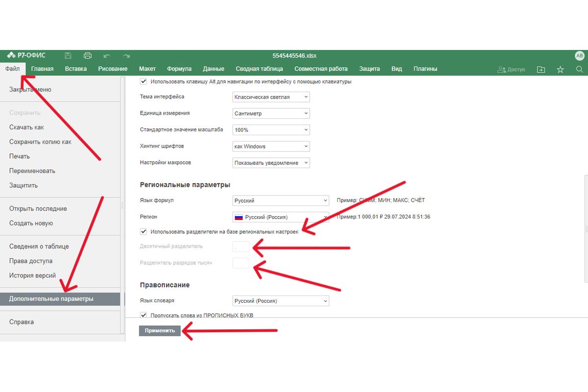Open file location folder icon
588x392 pixels.
pyautogui.click(x=541, y=70)
